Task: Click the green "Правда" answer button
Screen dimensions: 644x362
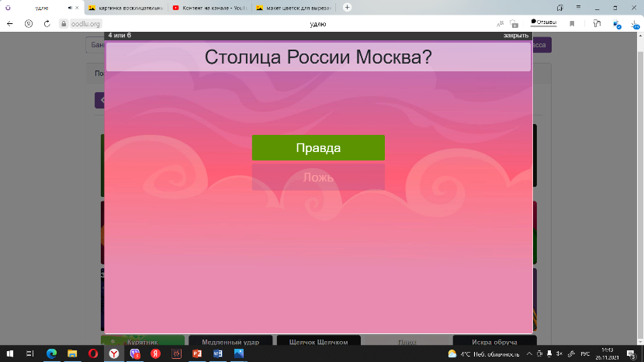Action: point(318,148)
